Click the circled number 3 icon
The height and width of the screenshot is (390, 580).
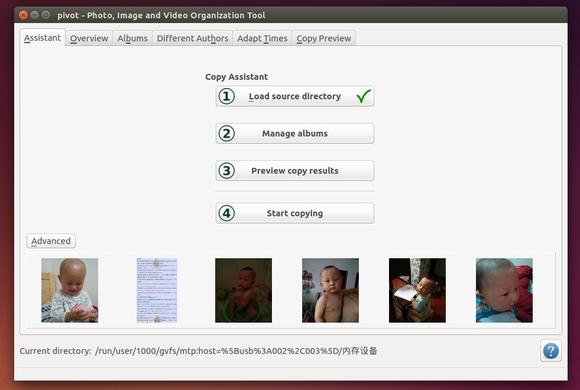(226, 171)
